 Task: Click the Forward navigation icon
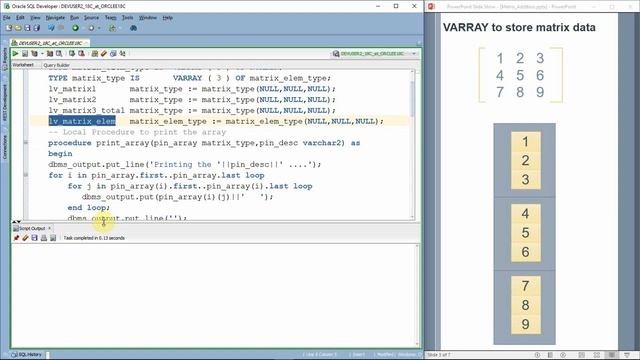[91, 28]
